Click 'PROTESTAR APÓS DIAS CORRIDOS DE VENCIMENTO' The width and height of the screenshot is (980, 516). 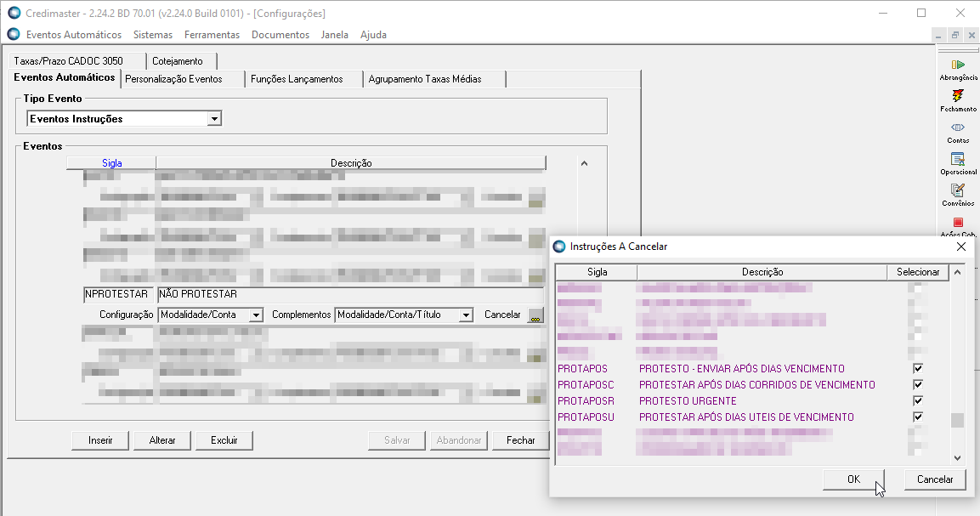click(756, 385)
